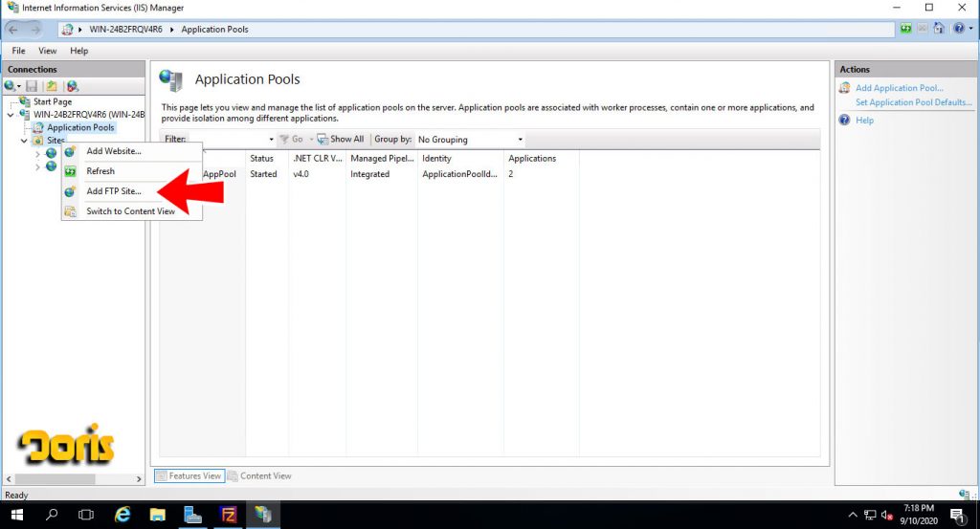The image size is (980, 529).
Task: Switch to the Features View tab
Action: (189, 476)
